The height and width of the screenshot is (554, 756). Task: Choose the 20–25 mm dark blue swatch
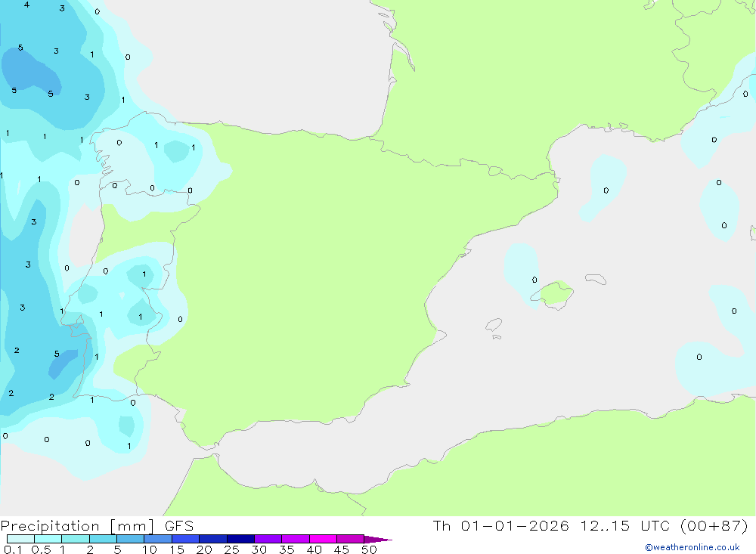213,539
